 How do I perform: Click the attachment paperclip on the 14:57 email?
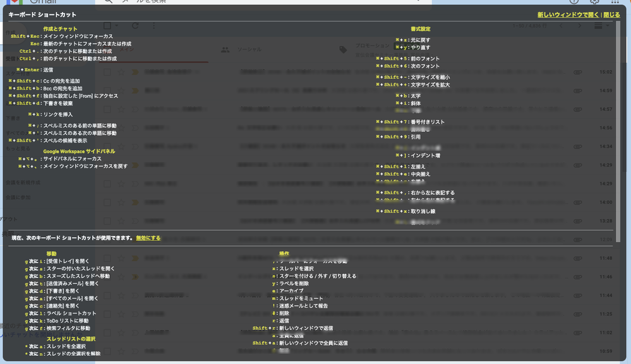tap(578, 109)
